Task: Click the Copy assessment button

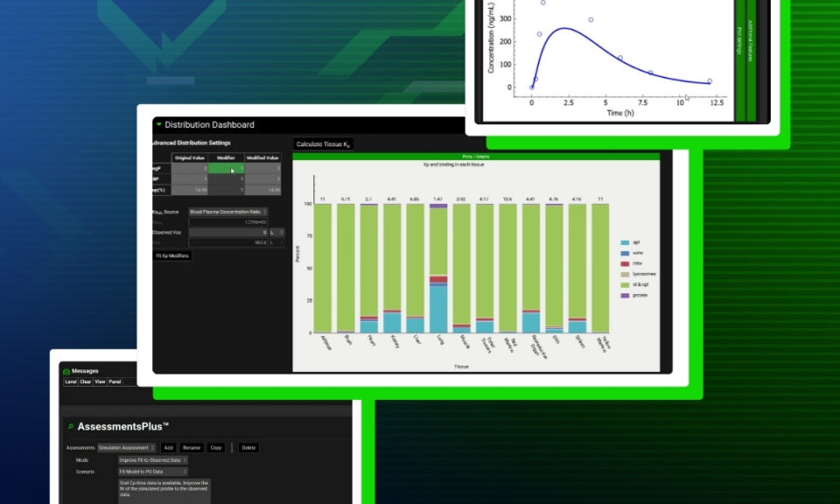Action: click(216, 447)
